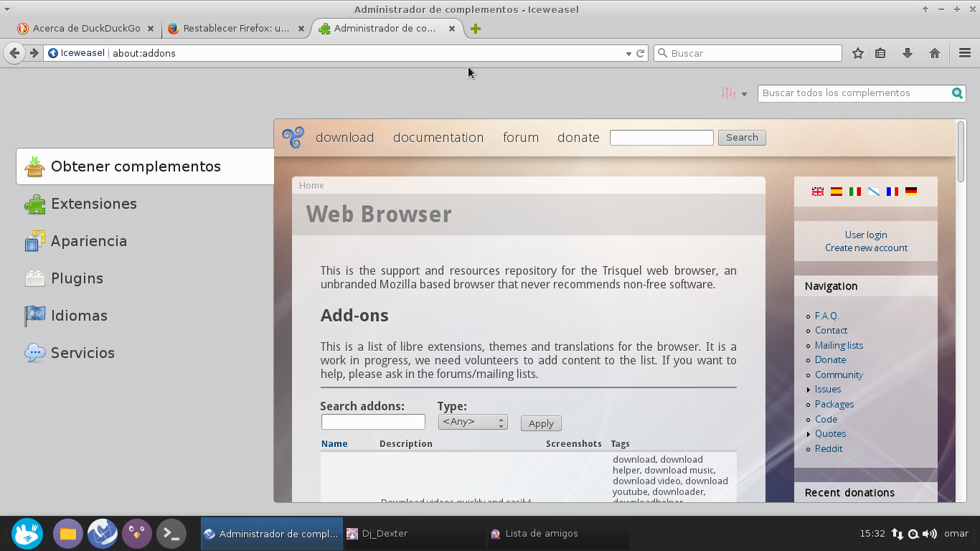Open the Servicios section
The height and width of the screenshot is (551, 980).
145,353
